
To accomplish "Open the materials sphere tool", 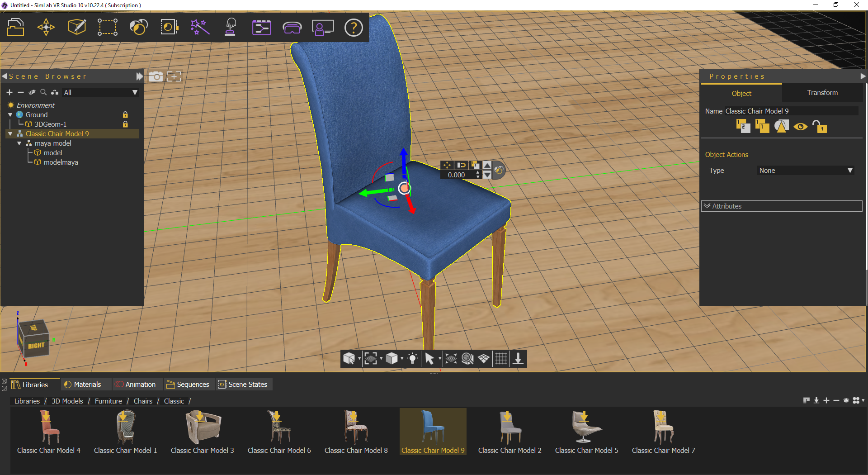I will pos(138,27).
